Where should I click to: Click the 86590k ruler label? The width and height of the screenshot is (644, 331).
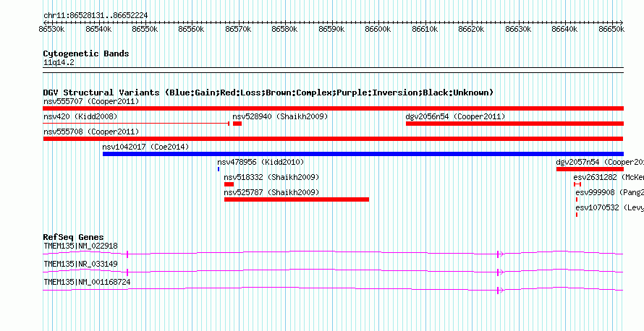332,30
